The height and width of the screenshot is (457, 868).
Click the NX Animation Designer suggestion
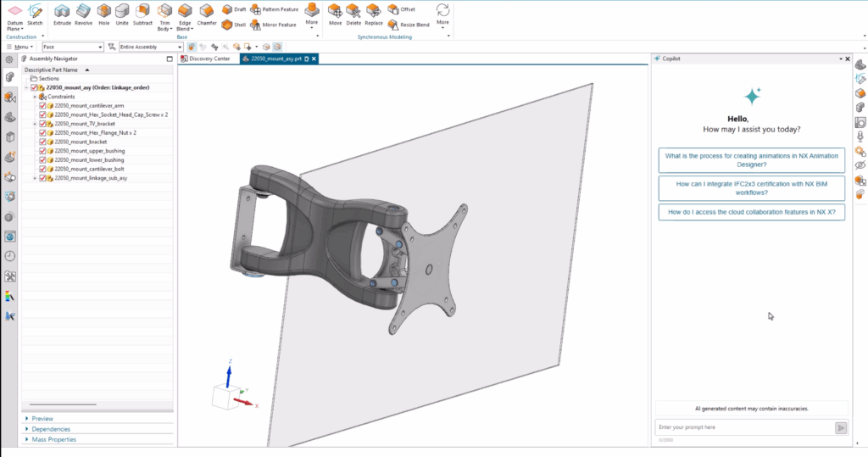tap(751, 160)
